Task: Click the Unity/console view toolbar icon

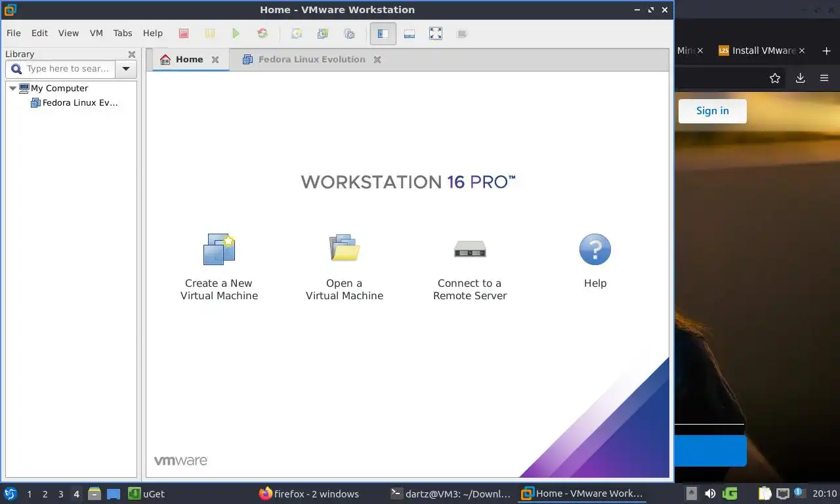Action: (x=462, y=33)
